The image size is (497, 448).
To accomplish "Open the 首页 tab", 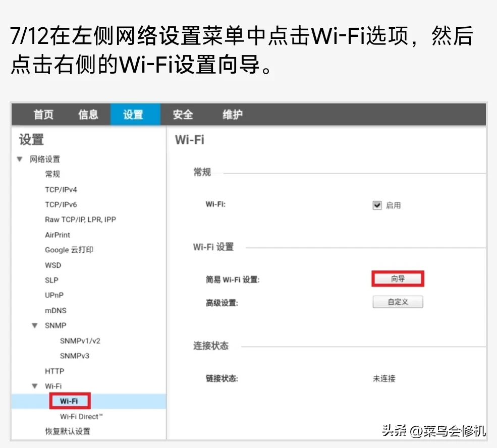I will coord(43,115).
